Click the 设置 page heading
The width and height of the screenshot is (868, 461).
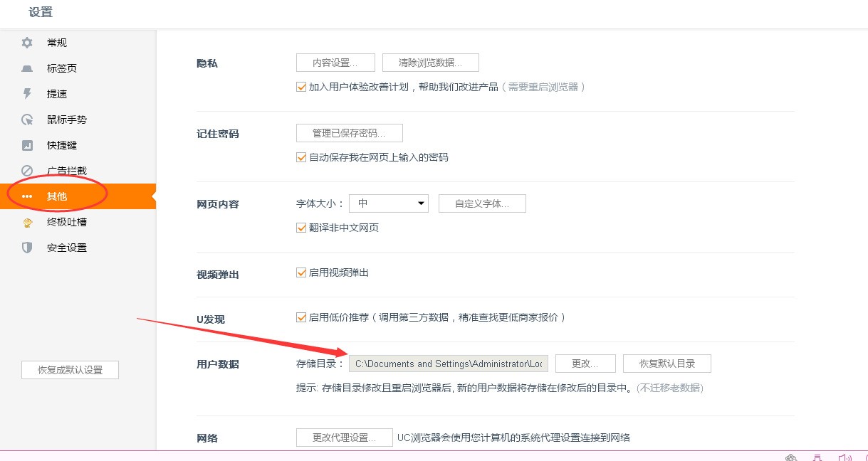[x=41, y=13]
